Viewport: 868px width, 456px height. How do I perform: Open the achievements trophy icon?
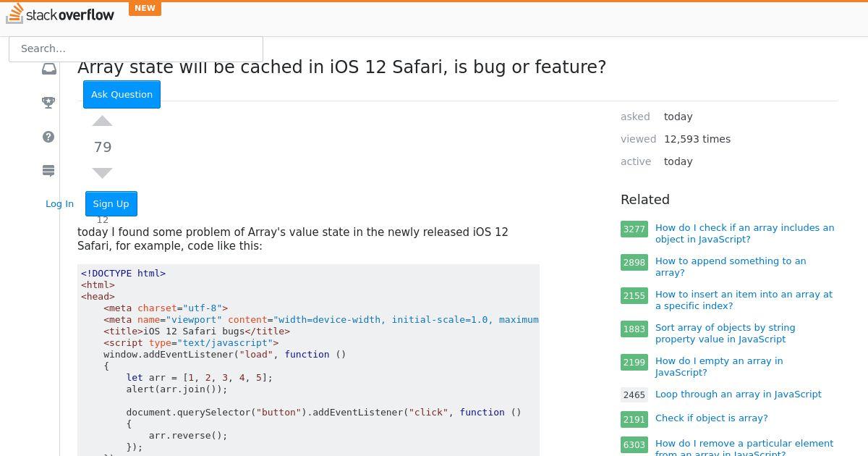[x=48, y=103]
